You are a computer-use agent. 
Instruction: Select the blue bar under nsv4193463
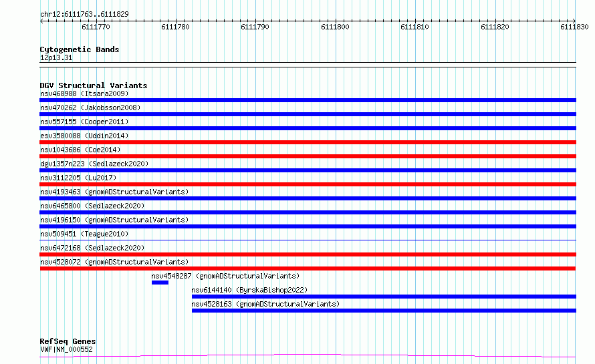308,198
